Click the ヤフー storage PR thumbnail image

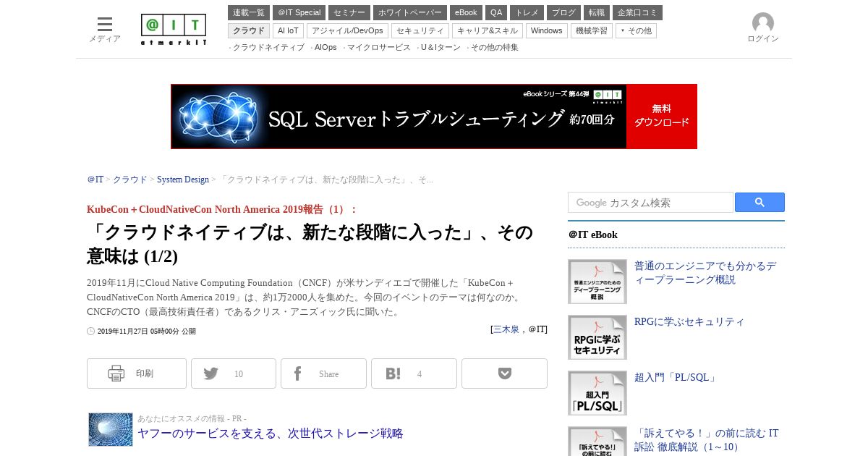[x=111, y=429]
